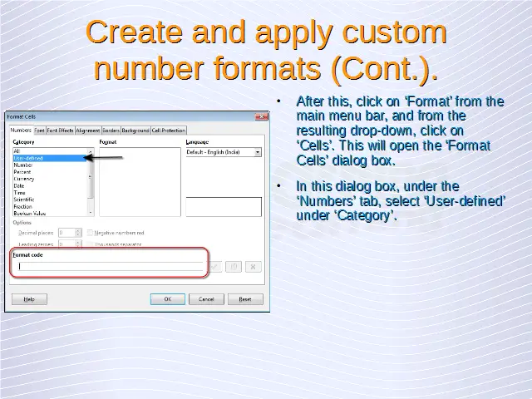The image size is (532, 399).
Task: Toggle the Negative numbers red checkbox
Action: tap(91, 233)
